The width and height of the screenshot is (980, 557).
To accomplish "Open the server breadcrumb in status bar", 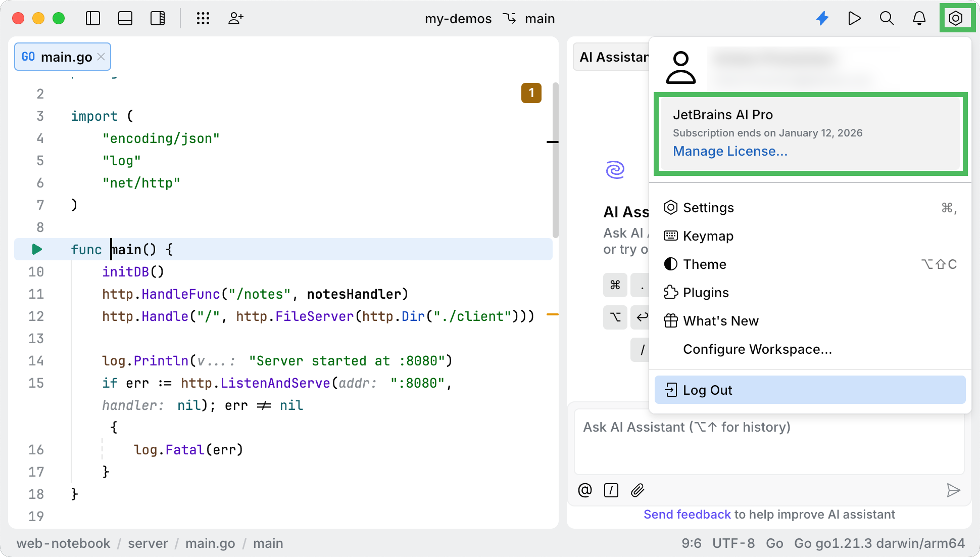I will click(x=148, y=543).
